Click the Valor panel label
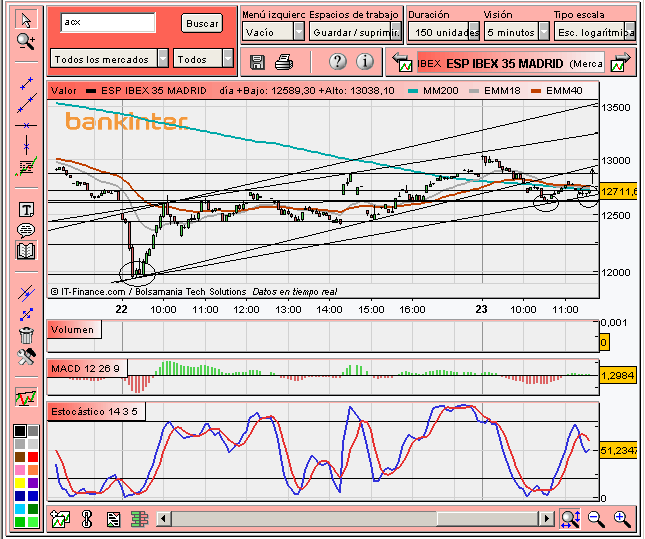This screenshot has width=645, height=539. click(64, 91)
